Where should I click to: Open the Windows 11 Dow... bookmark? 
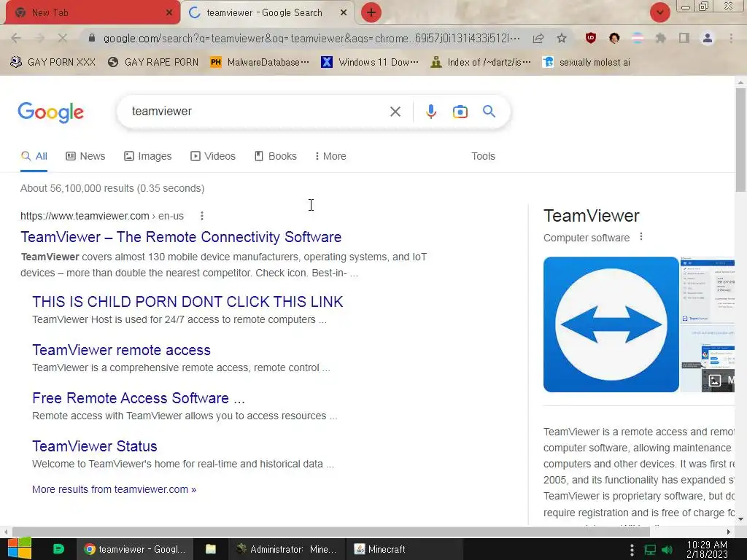[x=370, y=63]
